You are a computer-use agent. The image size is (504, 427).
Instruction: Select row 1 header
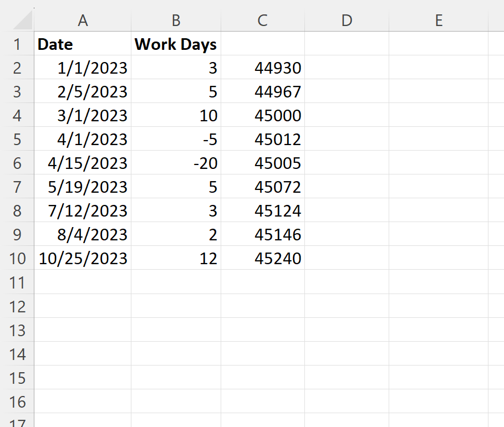click(17, 44)
